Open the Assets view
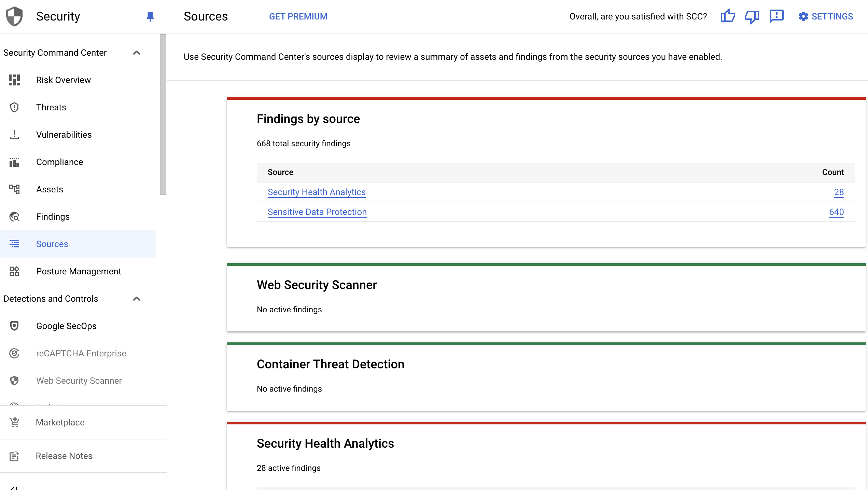Viewport: 868px width, 490px height. (50, 189)
